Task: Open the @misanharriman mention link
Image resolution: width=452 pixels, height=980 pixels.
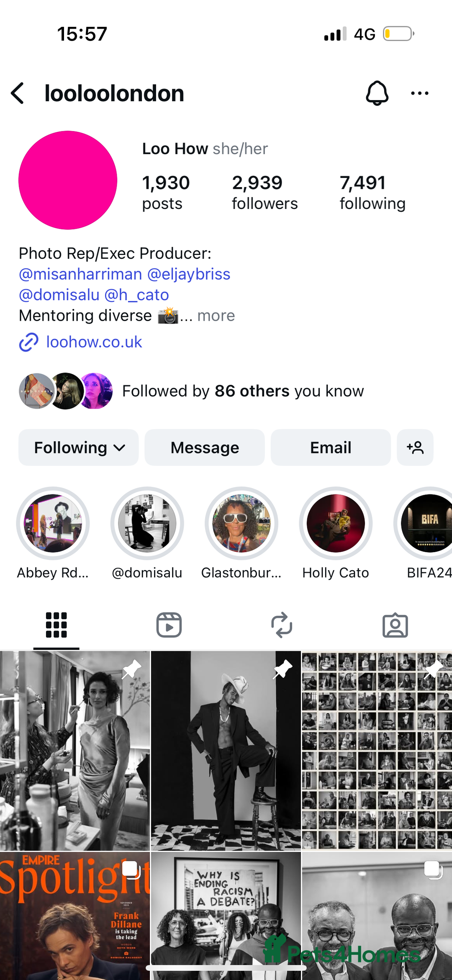Action: click(80, 274)
